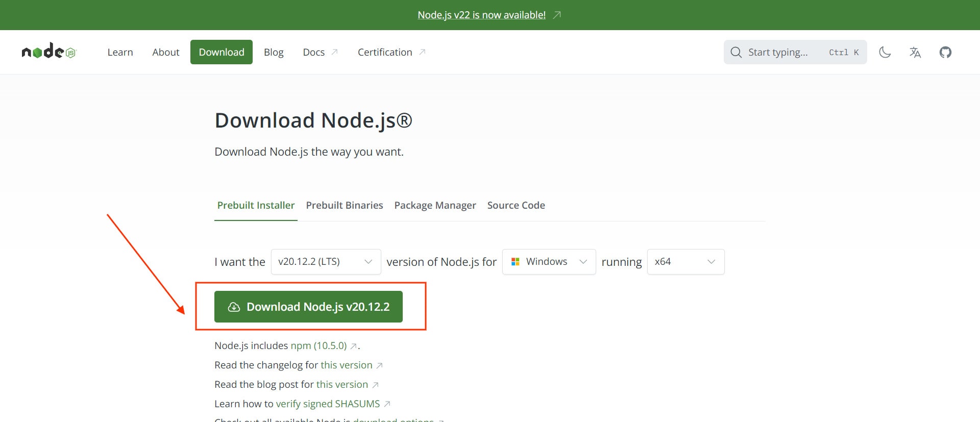Expand the Windows platform dropdown

pyautogui.click(x=549, y=262)
